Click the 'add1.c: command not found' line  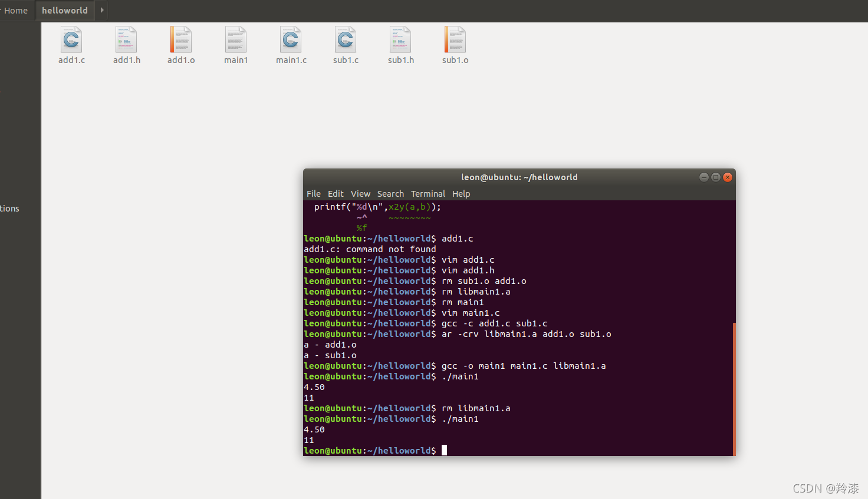[x=370, y=249]
